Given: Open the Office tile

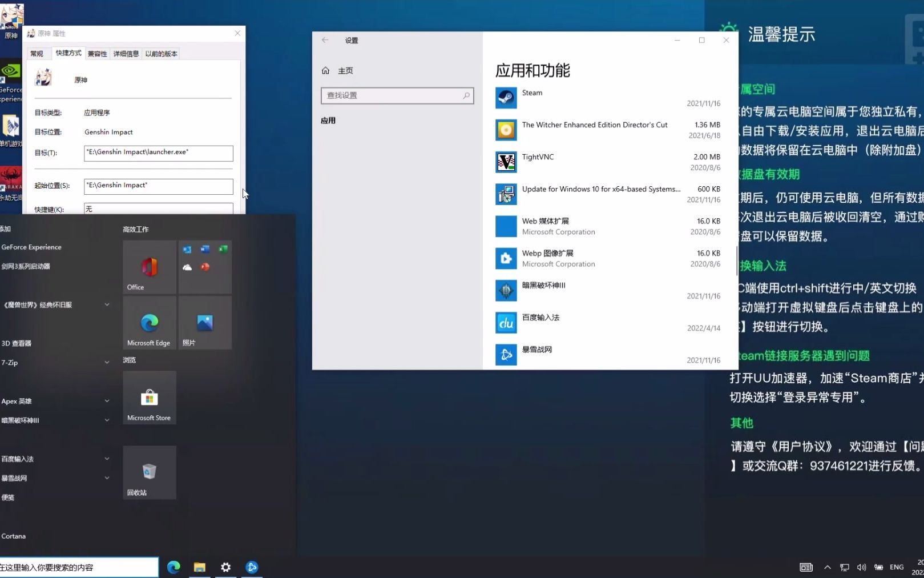Looking at the screenshot, I should [149, 267].
